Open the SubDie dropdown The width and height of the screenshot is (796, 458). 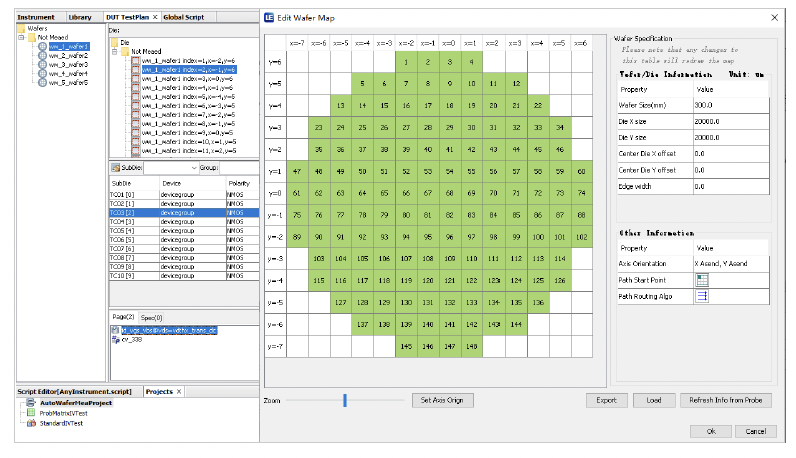194,168
